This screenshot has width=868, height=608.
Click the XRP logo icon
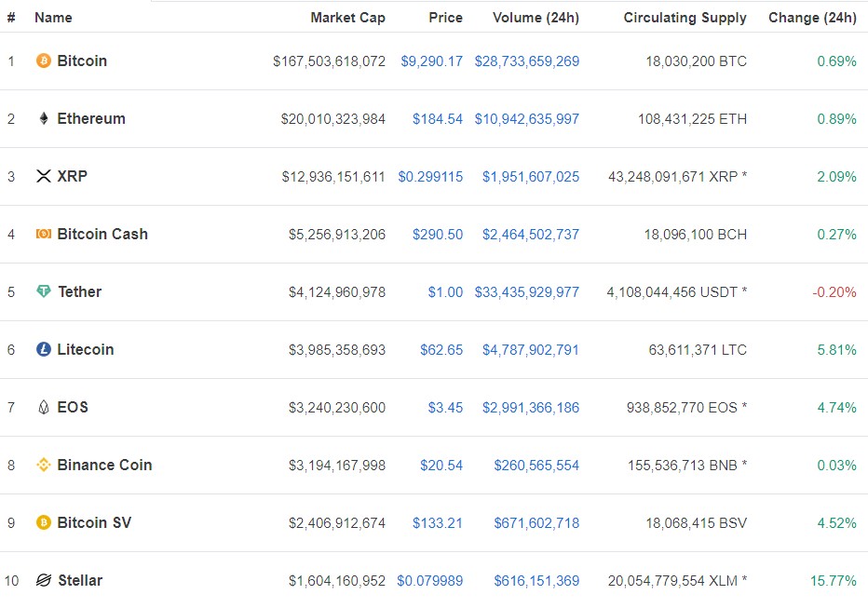click(x=43, y=176)
